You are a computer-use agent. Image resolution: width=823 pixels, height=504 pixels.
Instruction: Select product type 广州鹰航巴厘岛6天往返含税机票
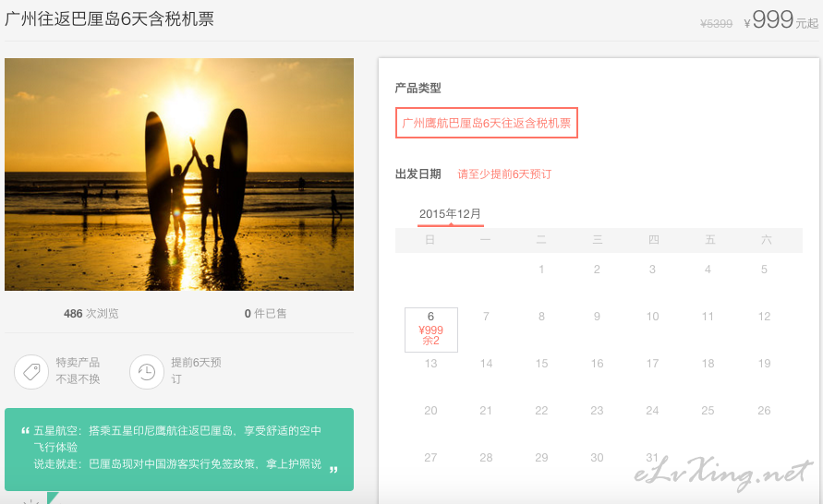coord(487,123)
